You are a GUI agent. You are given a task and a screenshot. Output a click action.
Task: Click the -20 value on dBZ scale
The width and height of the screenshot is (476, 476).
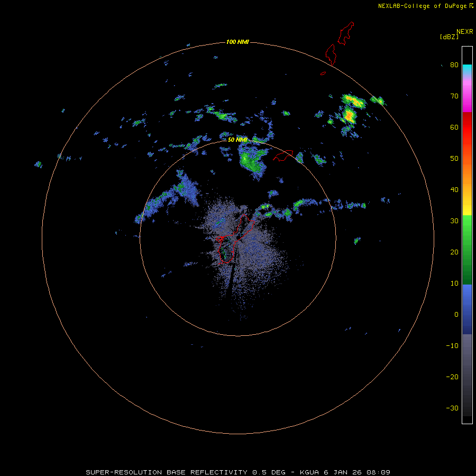(452, 377)
